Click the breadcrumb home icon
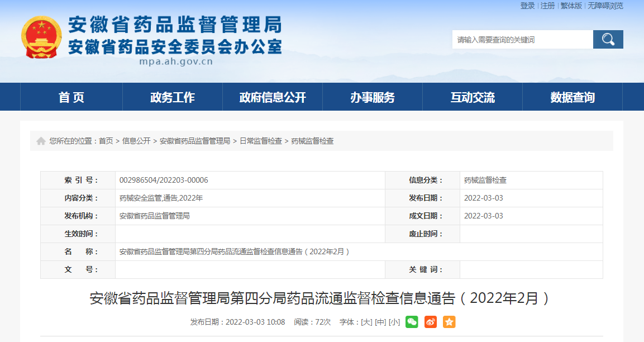 41,141
